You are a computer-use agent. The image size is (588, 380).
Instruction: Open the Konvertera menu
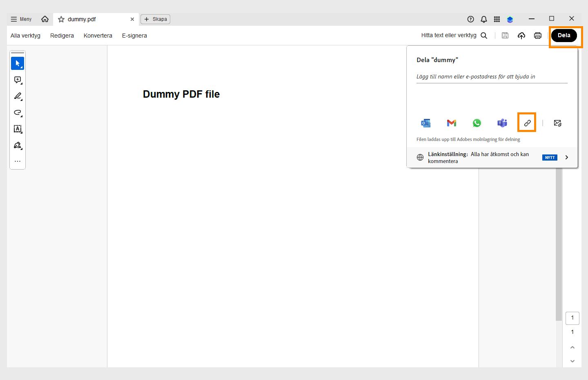point(98,36)
